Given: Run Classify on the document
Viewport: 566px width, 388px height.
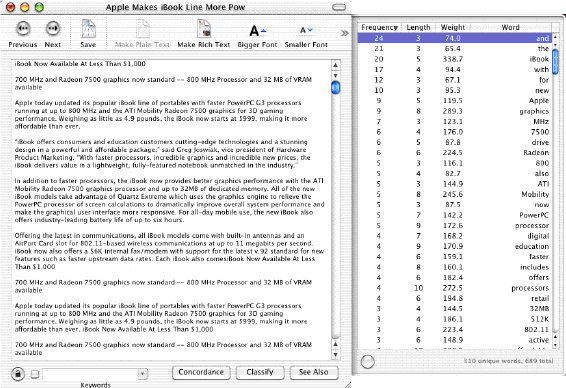Looking at the screenshot, I should click(x=260, y=372).
